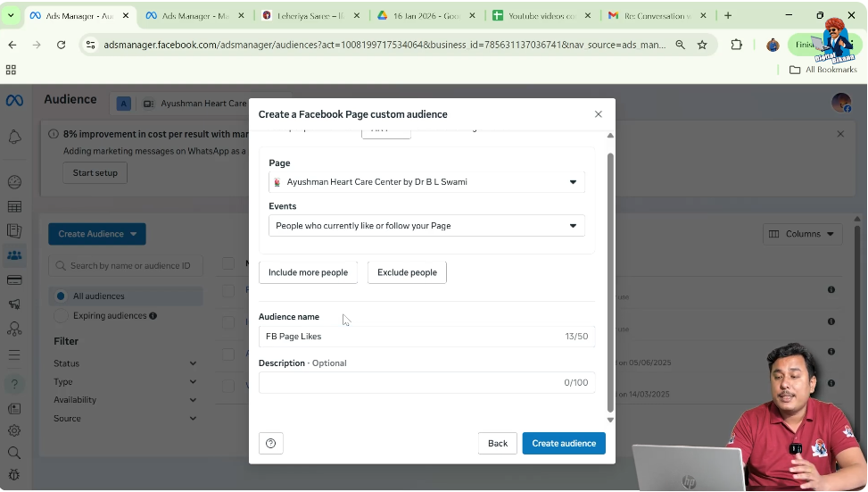Close the custom audience dialog

click(598, 114)
